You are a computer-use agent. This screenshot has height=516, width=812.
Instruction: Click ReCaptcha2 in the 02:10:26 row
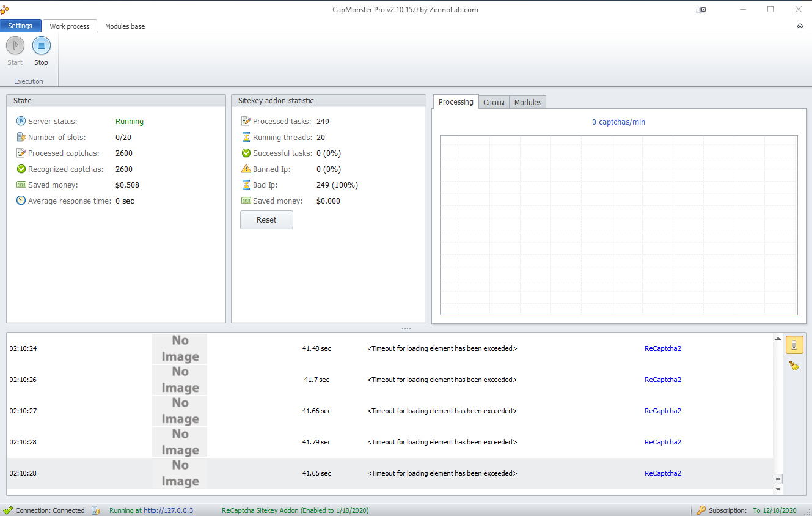pos(663,380)
